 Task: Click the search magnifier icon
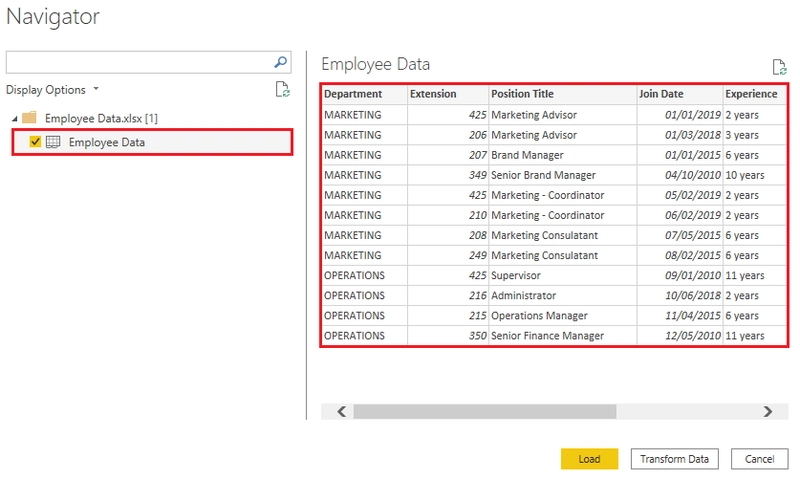[x=281, y=62]
